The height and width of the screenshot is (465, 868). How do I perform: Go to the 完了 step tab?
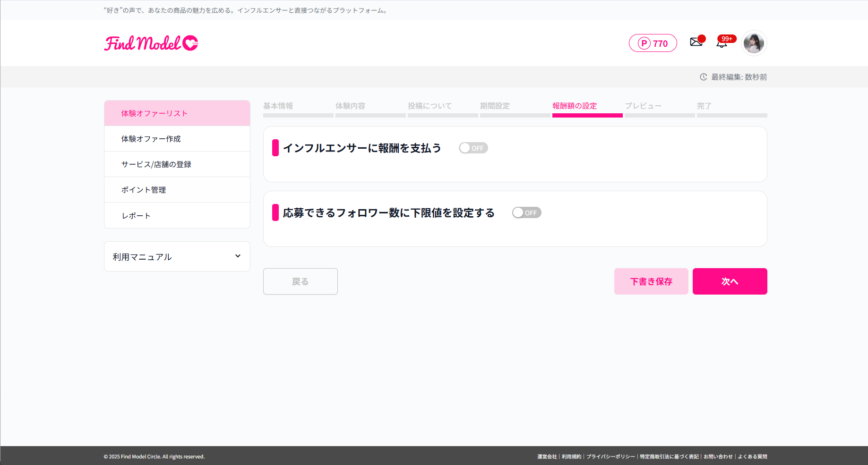[x=732, y=109]
